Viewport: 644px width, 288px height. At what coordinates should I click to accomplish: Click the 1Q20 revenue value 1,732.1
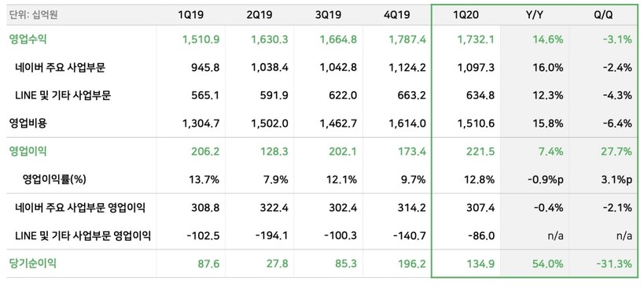476,39
